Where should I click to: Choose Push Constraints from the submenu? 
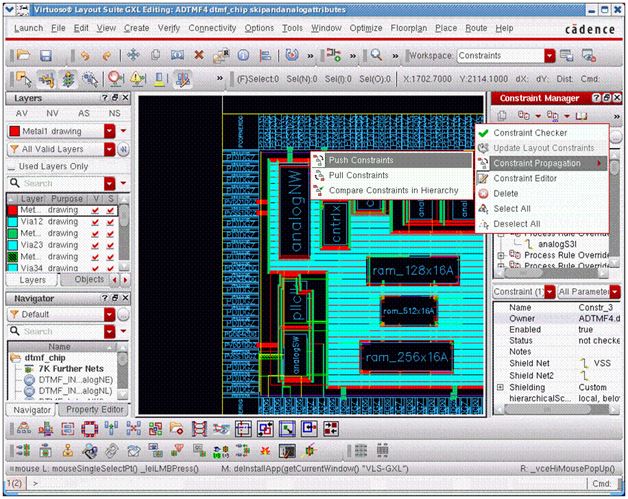pyautogui.click(x=360, y=160)
